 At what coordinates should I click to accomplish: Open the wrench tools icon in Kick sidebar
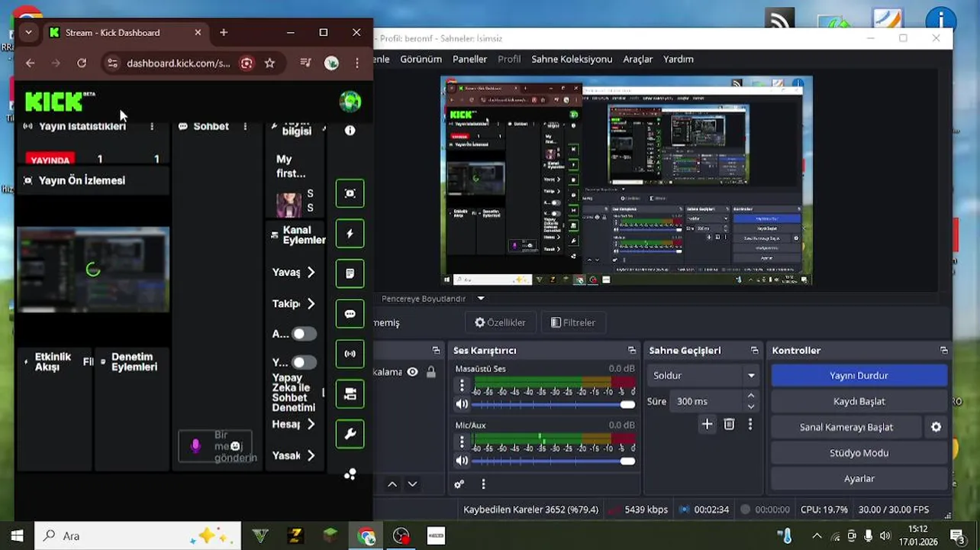(x=350, y=434)
